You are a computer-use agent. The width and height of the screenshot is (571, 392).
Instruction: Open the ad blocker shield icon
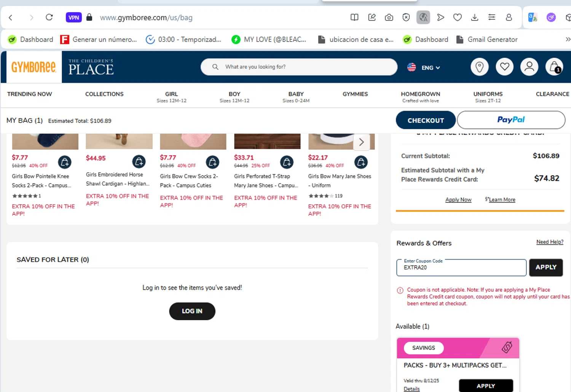coord(406,17)
